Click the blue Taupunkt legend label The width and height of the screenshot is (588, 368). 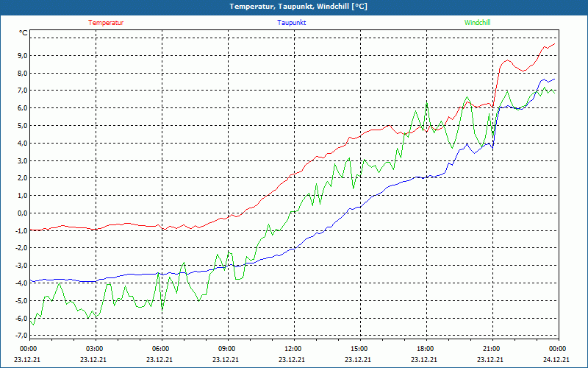[x=291, y=23]
